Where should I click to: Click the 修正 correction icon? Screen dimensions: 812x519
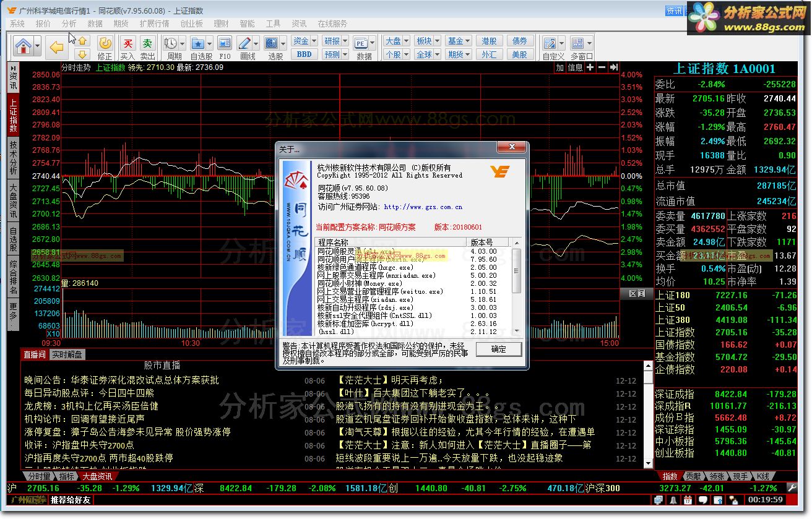105,43
